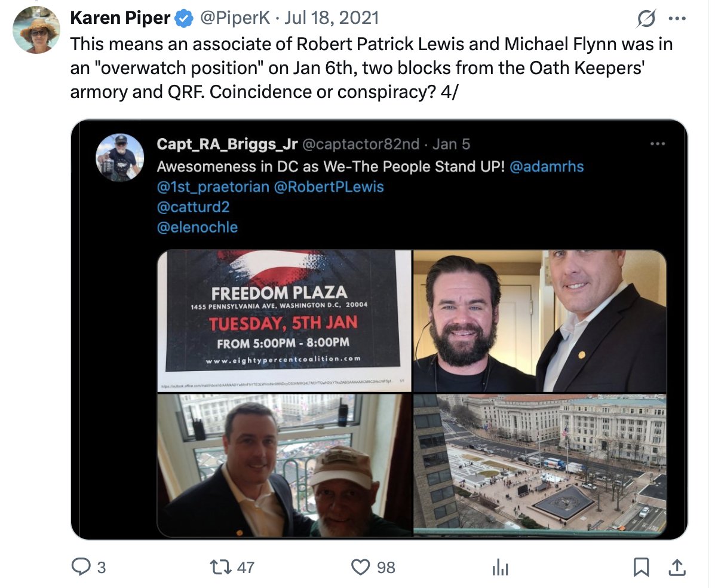The height and width of the screenshot is (588, 715).
Task: Open the three-dot more menu on Karen Piper's tweet
Action: [677, 19]
